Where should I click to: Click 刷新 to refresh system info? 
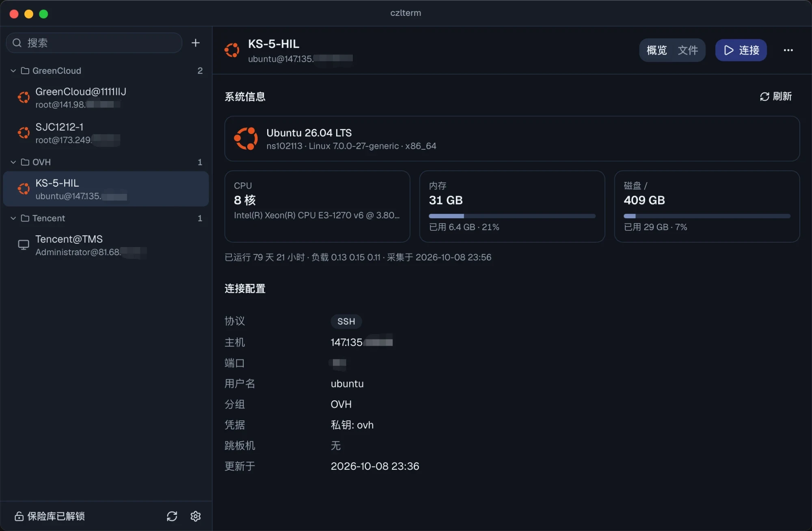tap(775, 97)
